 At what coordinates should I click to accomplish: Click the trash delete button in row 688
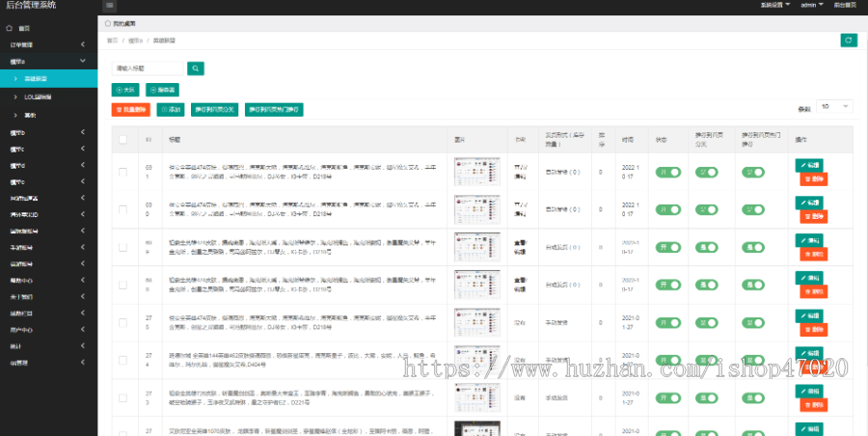pyautogui.click(x=814, y=291)
